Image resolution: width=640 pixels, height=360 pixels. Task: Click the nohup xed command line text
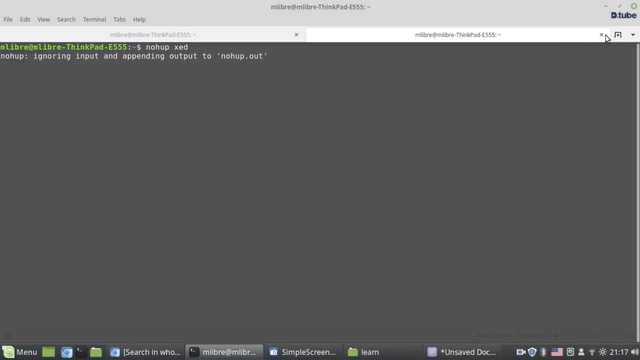167,47
